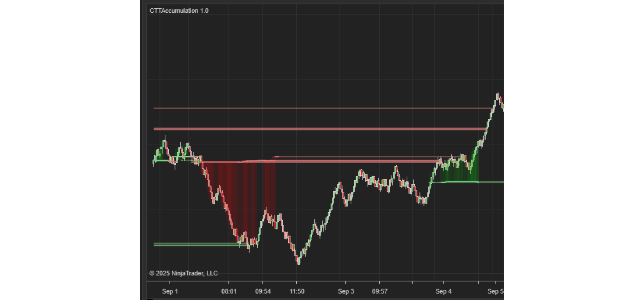Click the CTTAccumulation 1.0 indicator label
This screenshot has height=300, width=644.
pos(179,11)
